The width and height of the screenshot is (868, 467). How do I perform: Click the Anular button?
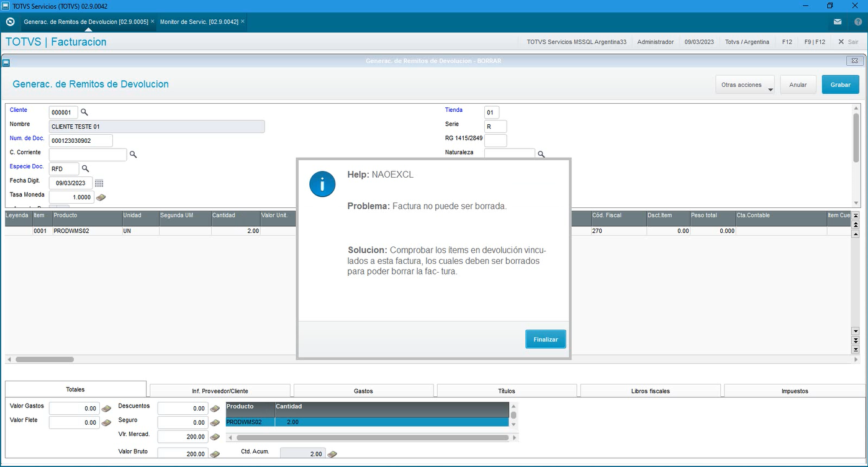798,84
